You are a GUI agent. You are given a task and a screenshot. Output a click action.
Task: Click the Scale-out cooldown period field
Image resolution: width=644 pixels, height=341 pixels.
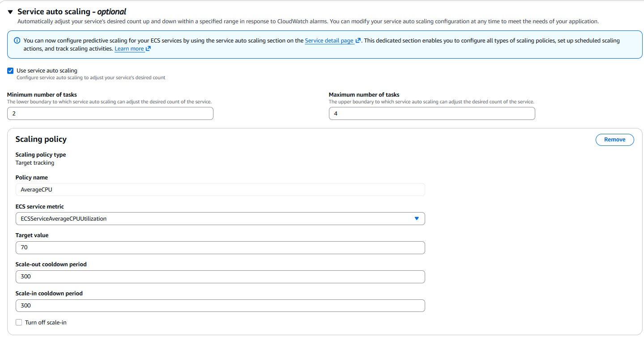tap(220, 277)
